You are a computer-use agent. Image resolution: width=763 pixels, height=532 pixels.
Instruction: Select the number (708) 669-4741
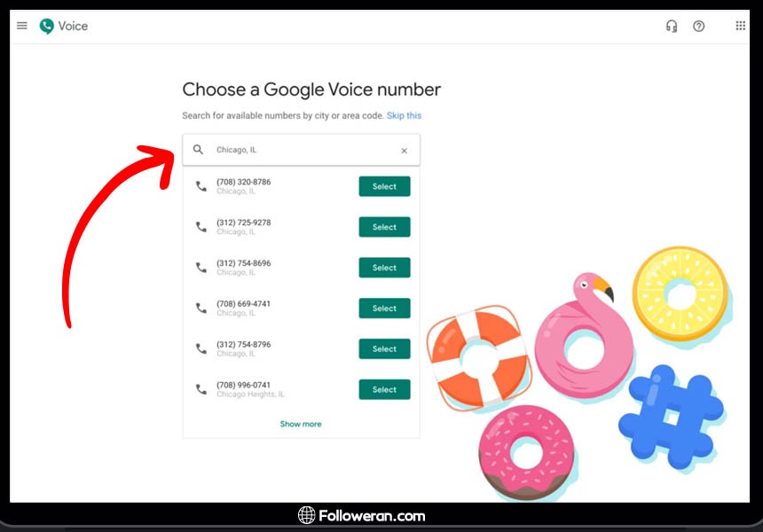point(384,309)
